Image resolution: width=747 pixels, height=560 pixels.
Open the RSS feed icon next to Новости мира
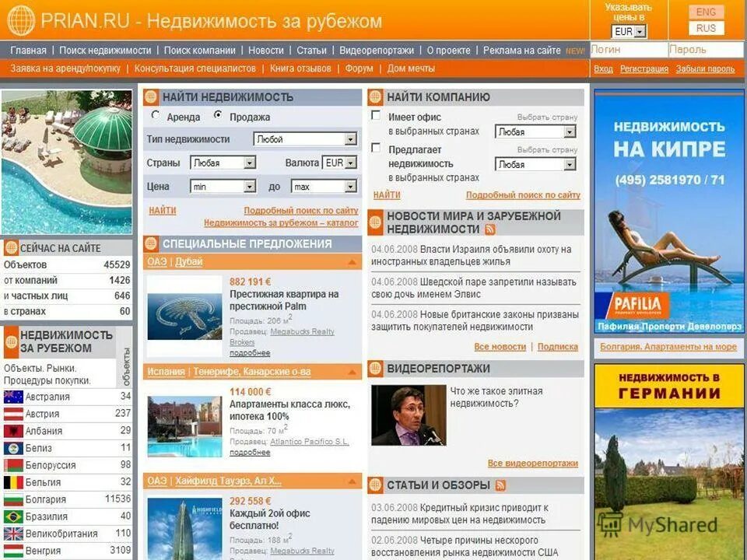pyautogui.click(x=490, y=229)
